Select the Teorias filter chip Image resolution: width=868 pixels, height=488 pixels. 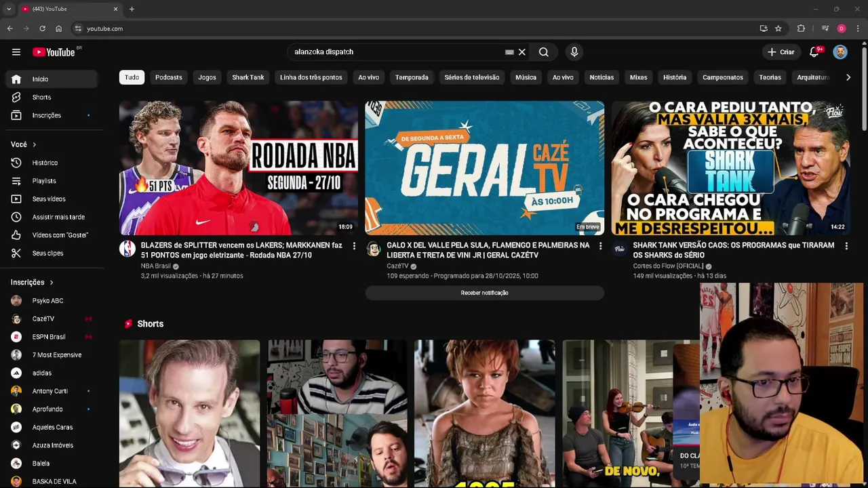[770, 77]
